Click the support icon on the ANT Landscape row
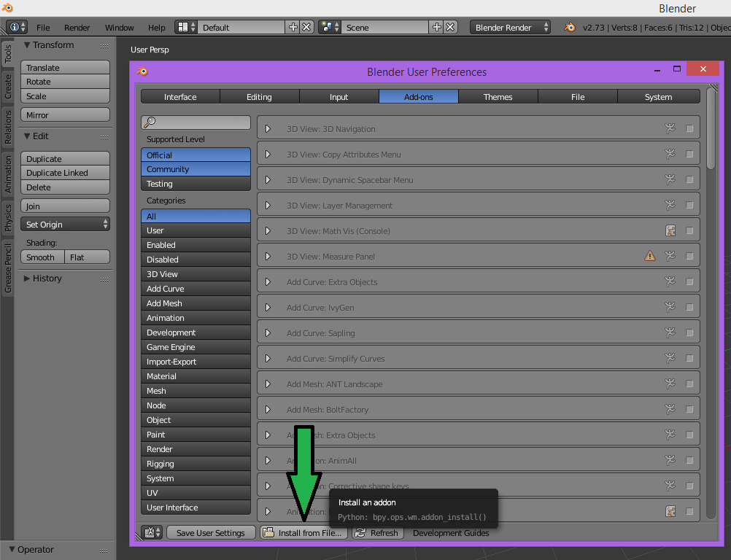This screenshot has width=731, height=560. click(x=670, y=384)
